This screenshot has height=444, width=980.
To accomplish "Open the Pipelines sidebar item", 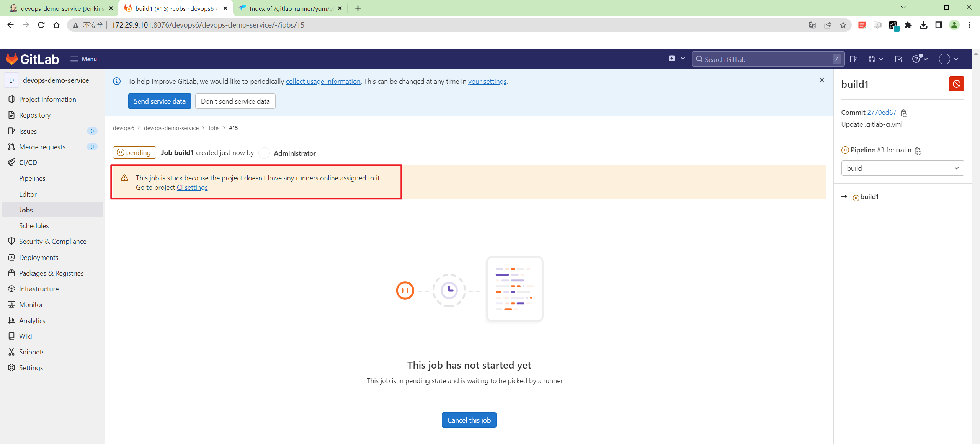I will click(32, 178).
